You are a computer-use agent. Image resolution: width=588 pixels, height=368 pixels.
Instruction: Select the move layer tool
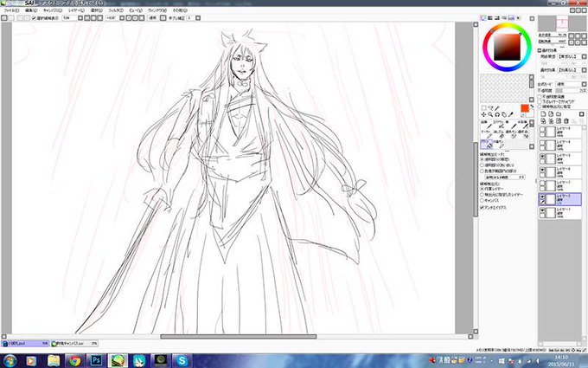[483, 114]
